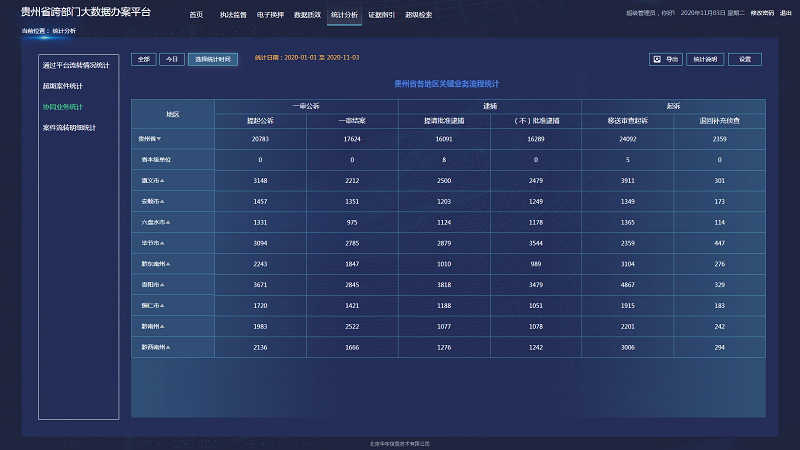Select the 今日 time filter
This screenshot has width=800, height=450.
(x=172, y=59)
